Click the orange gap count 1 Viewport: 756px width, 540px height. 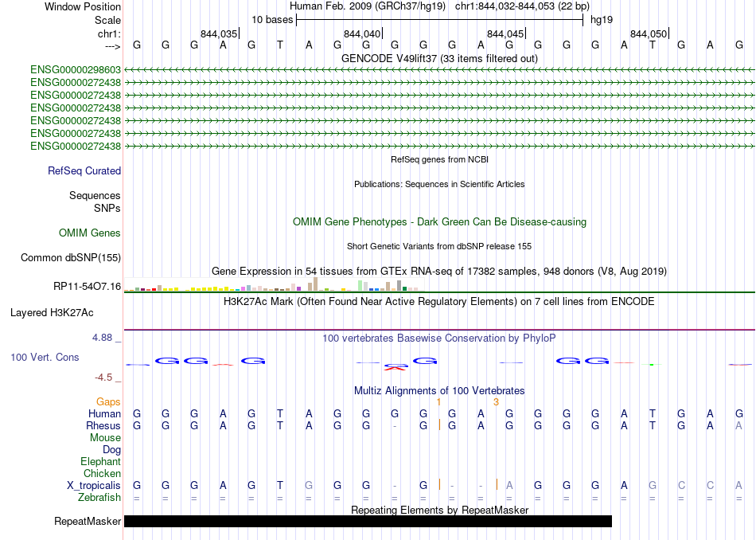pyautogui.click(x=438, y=402)
